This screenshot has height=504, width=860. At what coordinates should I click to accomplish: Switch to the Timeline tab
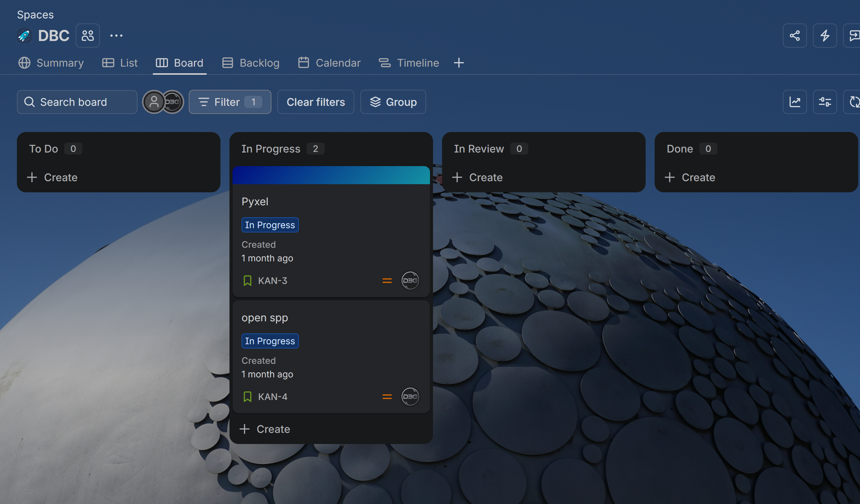(409, 63)
